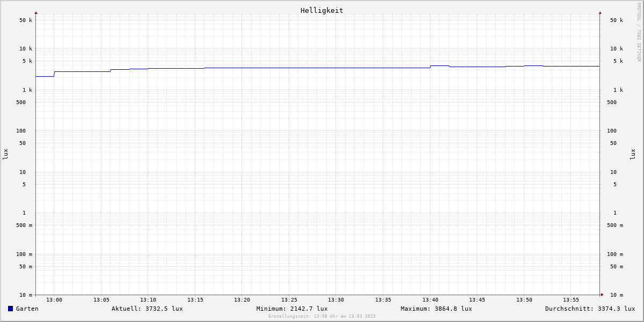Viewport: 644px width, 322px height.
Task: Click the 13:25 time axis label
Action: click(289, 299)
